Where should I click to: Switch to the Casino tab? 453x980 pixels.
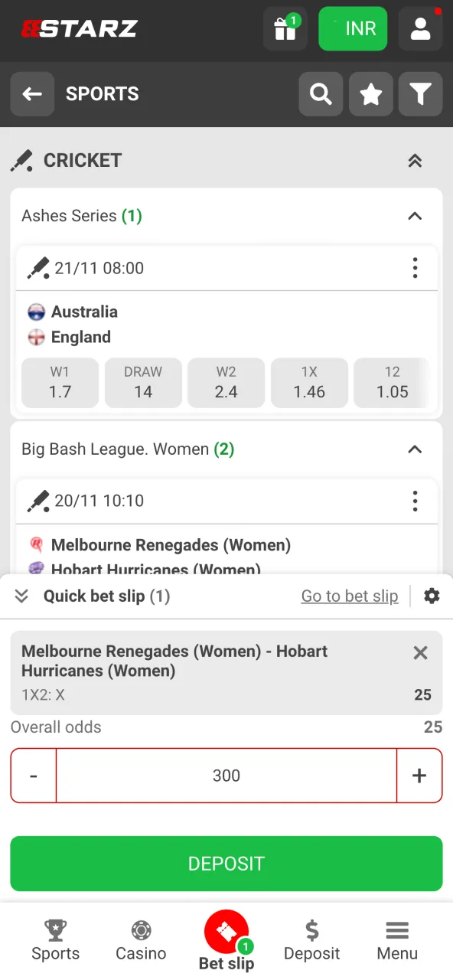141,942
